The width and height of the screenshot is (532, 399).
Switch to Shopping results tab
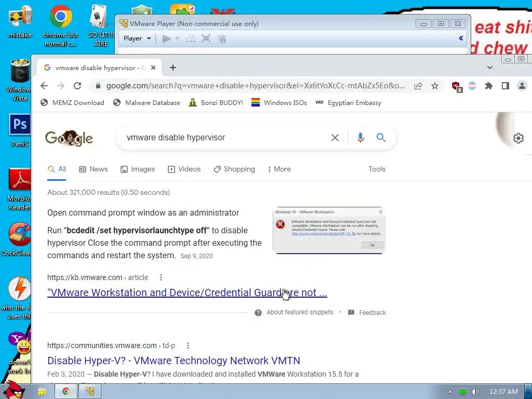click(234, 169)
